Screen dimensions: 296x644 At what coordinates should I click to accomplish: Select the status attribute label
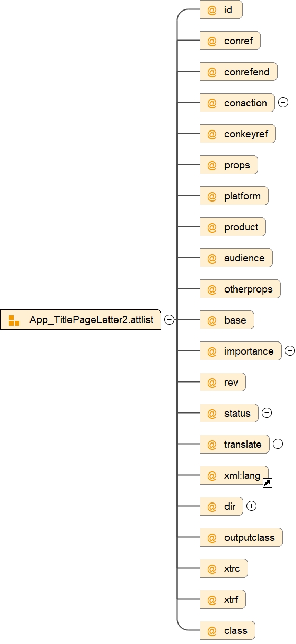(238, 413)
